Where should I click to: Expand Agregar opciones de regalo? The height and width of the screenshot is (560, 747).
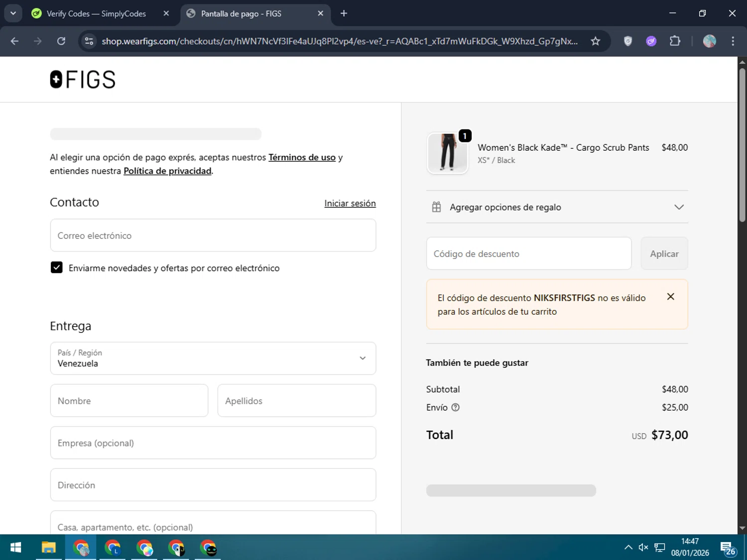(557, 207)
